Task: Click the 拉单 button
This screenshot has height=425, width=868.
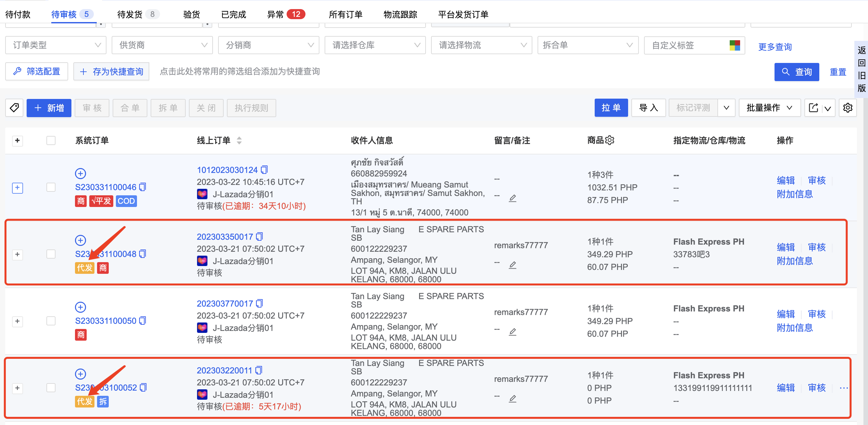Action: coord(611,108)
